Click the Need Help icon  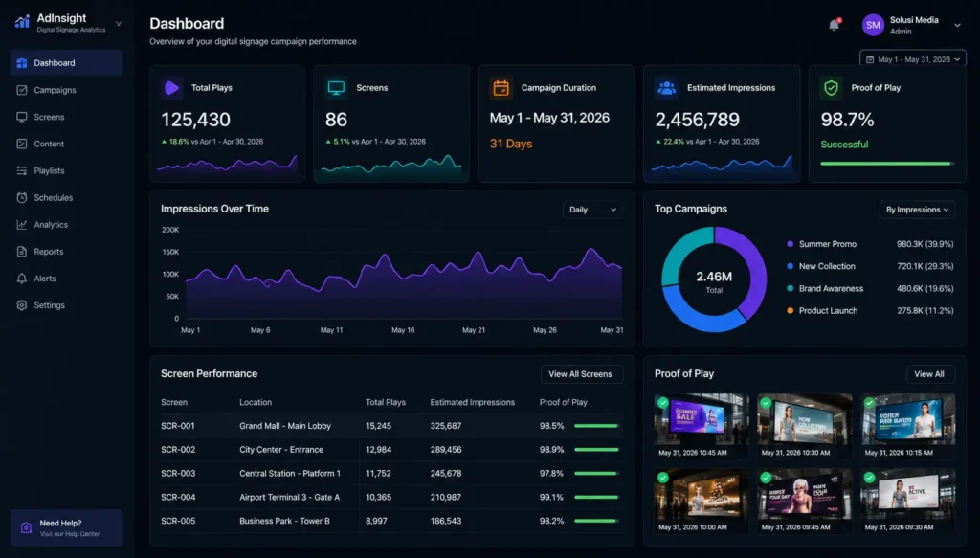26,528
